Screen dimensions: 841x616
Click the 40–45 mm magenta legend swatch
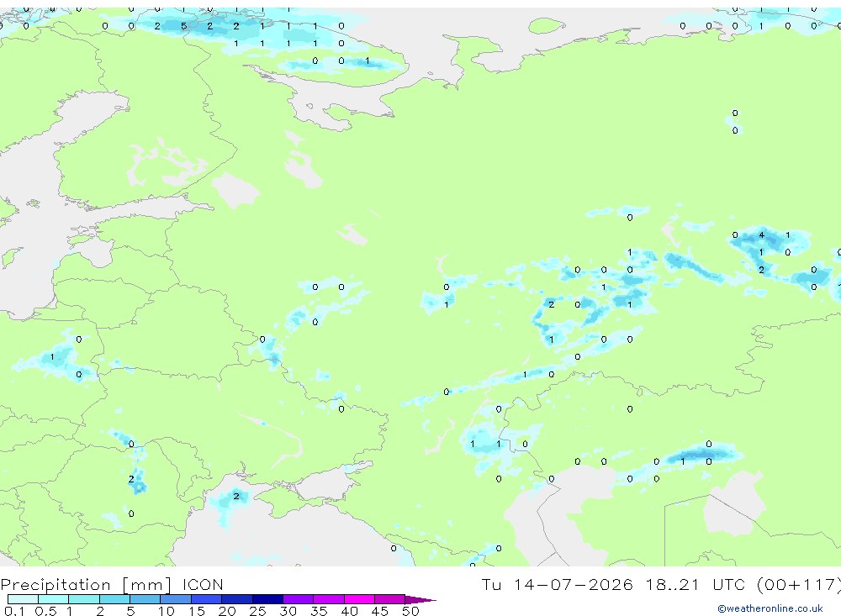click(x=359, y=599)
